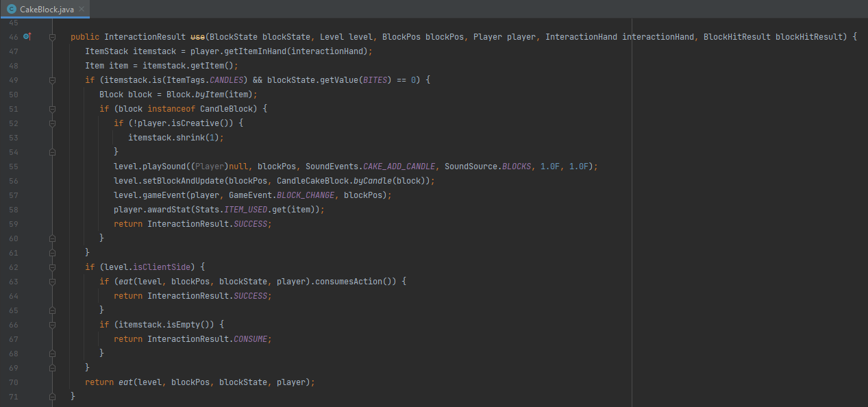Click the CAKE_ADD_CANDLE constant
The image size is (868, 407).
click(400, 166)
